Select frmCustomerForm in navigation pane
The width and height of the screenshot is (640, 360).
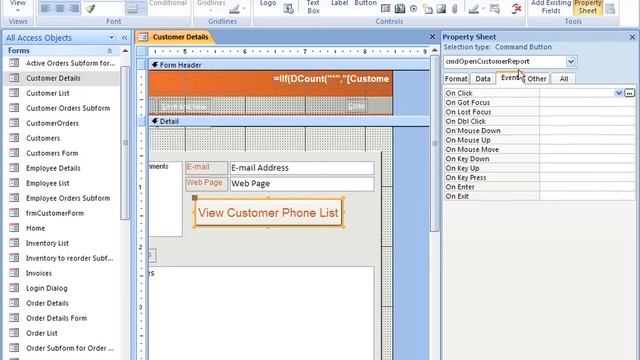coord(62,213)
